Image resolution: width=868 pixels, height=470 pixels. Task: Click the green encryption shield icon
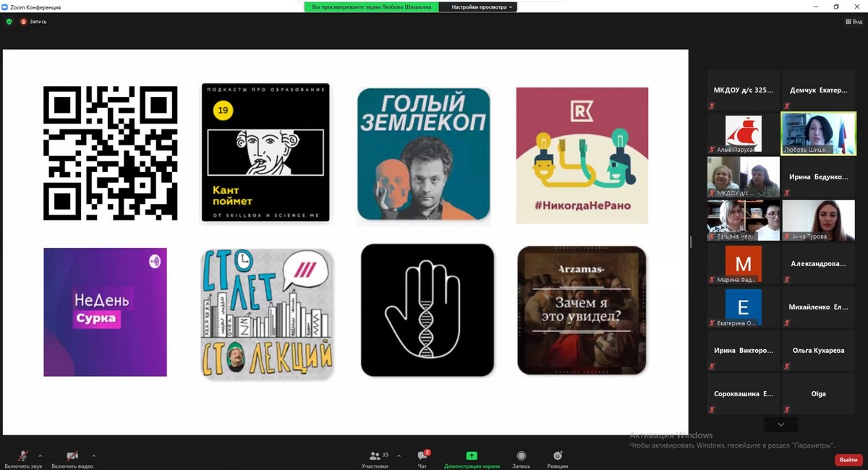pyautogui.click(x=9, y=22)
